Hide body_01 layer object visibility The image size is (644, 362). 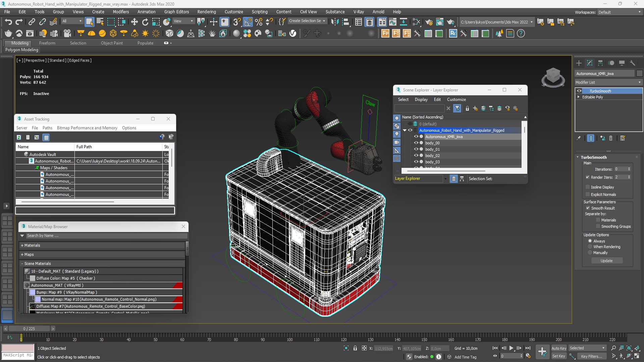click(x=416, y=149)
